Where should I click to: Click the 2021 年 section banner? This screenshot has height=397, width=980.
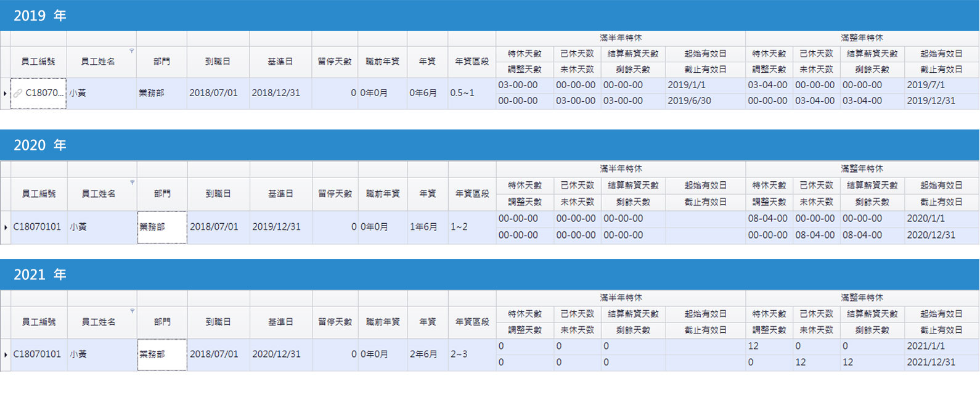pyautogui.click(x=489, y=274)
